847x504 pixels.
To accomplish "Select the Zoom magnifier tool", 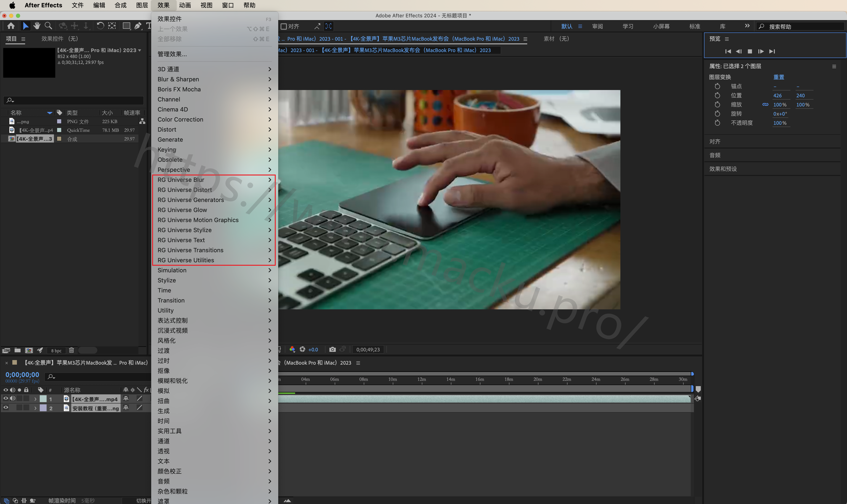I will click(x=48, y=26).
